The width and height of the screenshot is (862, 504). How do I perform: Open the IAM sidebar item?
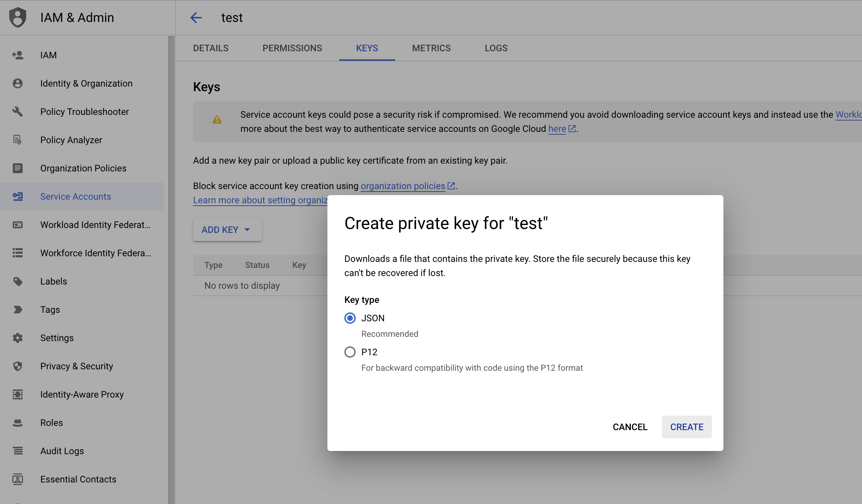click(82, 55)
